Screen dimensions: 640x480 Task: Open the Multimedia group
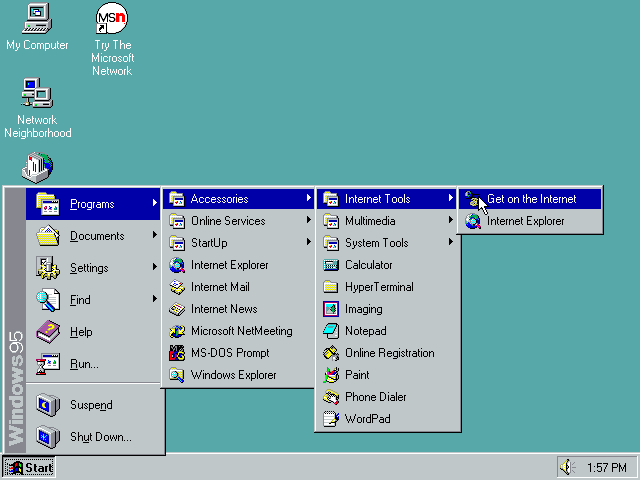click(x=388, y=221)
